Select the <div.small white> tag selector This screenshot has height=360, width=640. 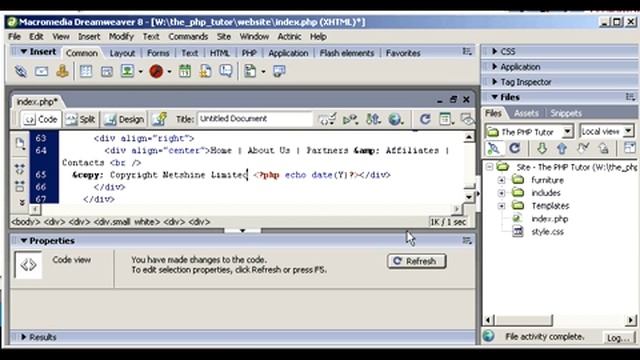[x=127, y=222]
